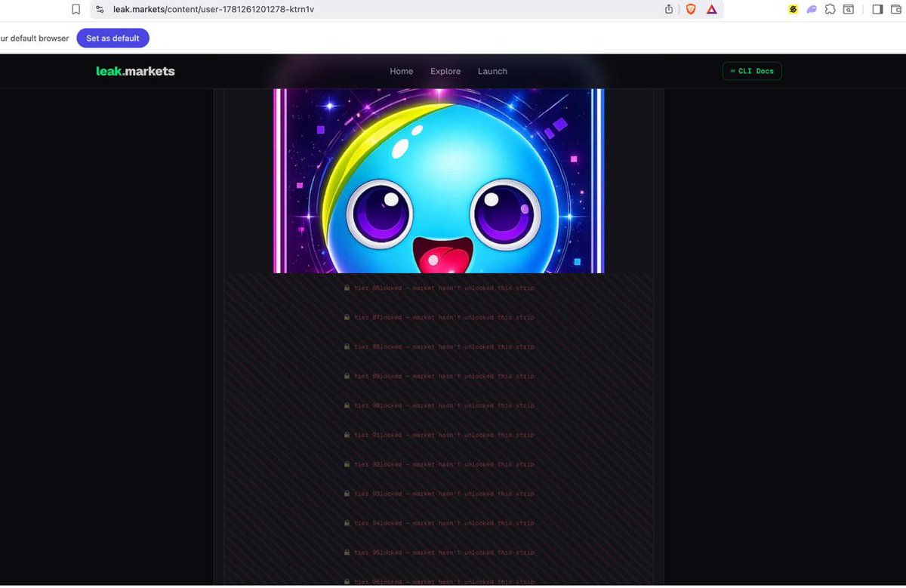Image resolution: width=906 pixels, height=588 pixels.
Task: Go to the Home nav item
Action: point(402,71)
